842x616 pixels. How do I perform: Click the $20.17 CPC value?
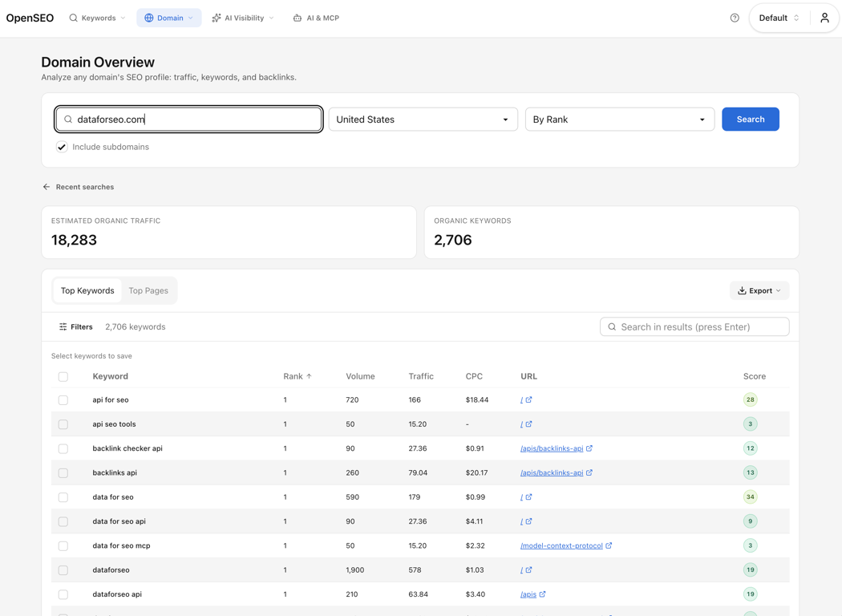[477, 472]
